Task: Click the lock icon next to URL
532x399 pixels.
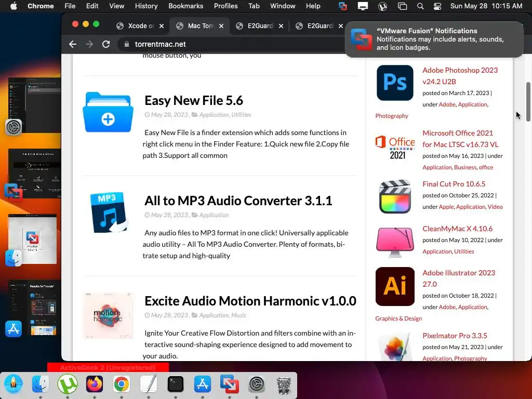Action: 127,44
